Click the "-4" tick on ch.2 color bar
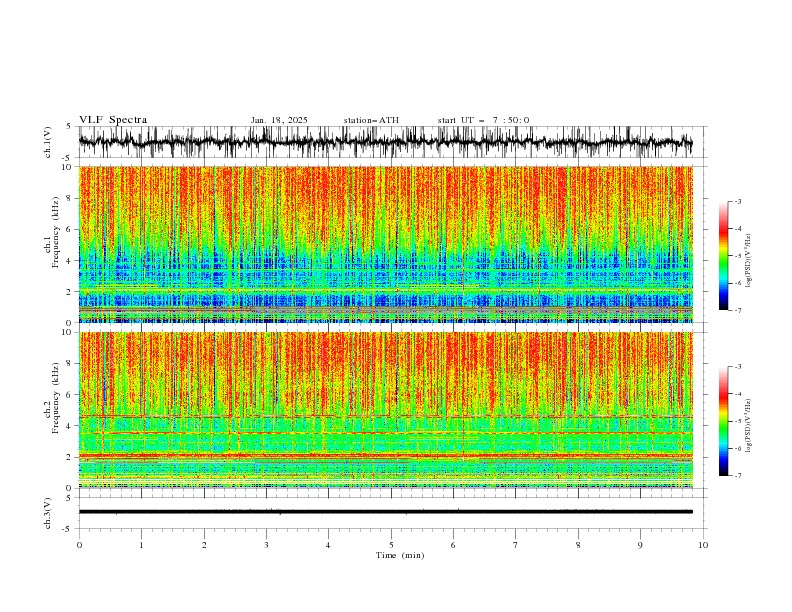 (737, 394)
